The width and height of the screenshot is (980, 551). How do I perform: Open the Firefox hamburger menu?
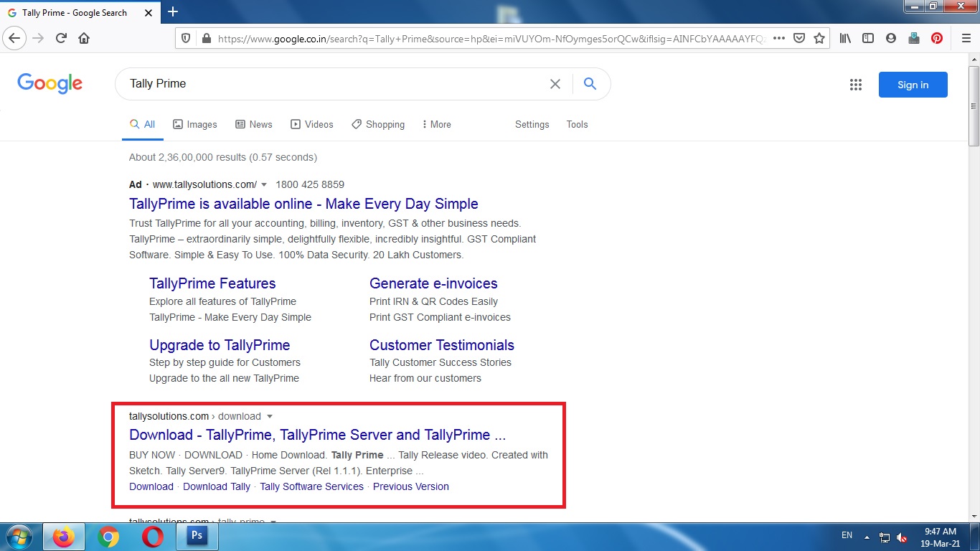pyautogui.click(x=966, y=38)
